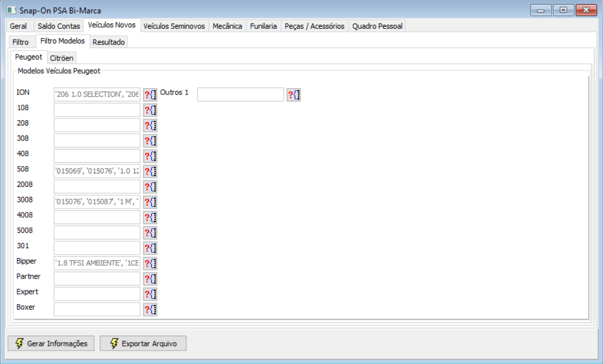Open query lookup icon for 208 row

150,125
